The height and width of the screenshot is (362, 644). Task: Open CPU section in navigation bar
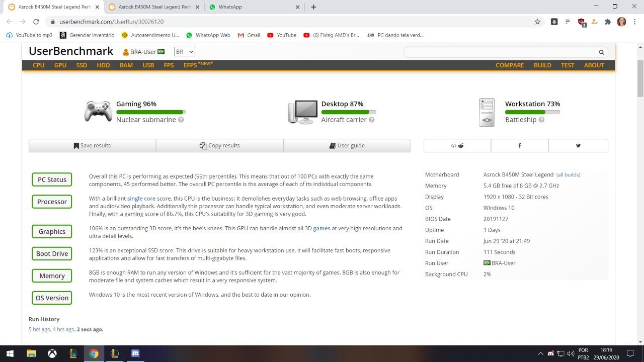click(39, 65)
